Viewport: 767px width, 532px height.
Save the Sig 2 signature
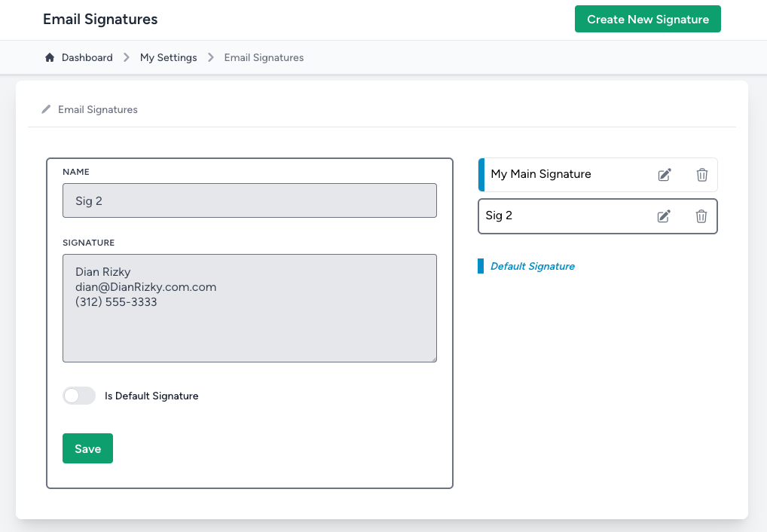[x=87, y=448]
